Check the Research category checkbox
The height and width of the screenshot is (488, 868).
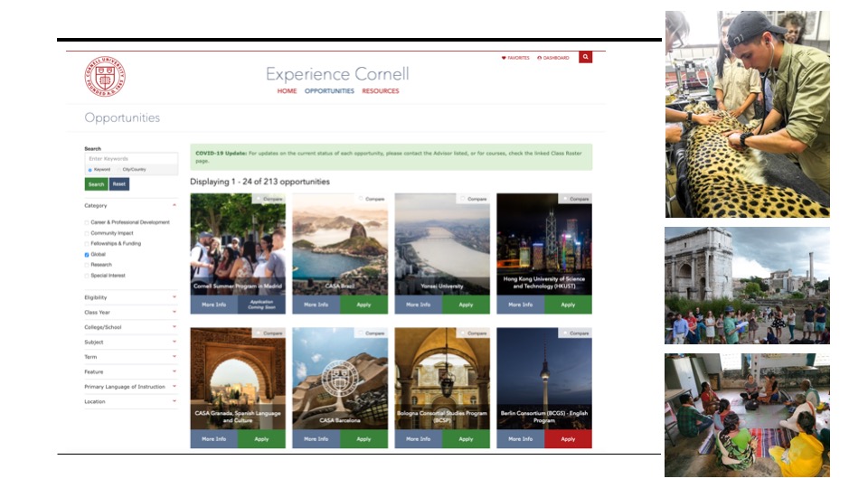[87, 265]
